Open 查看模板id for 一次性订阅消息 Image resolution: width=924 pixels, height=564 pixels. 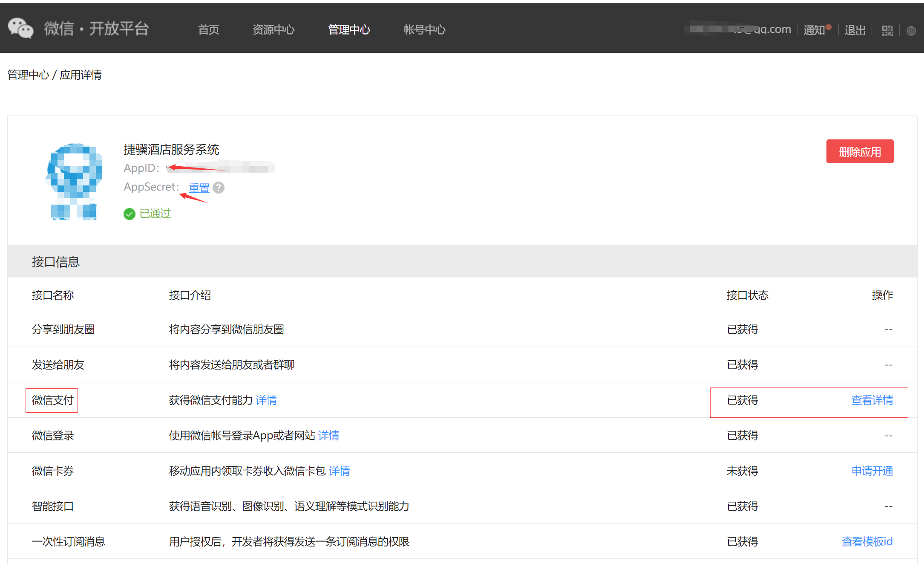[x=867, y=541]
